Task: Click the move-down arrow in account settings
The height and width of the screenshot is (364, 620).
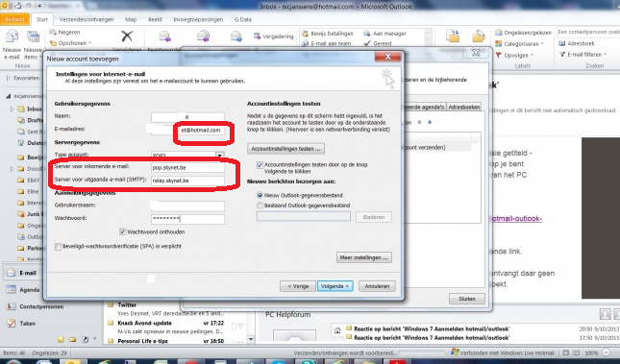Action: 430,122
